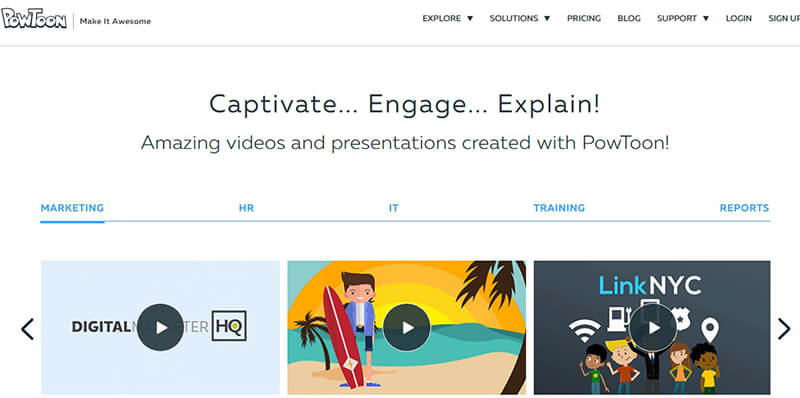Click the Login link
Viewport: 800px width, 398px height.
[x=738, y=18]
